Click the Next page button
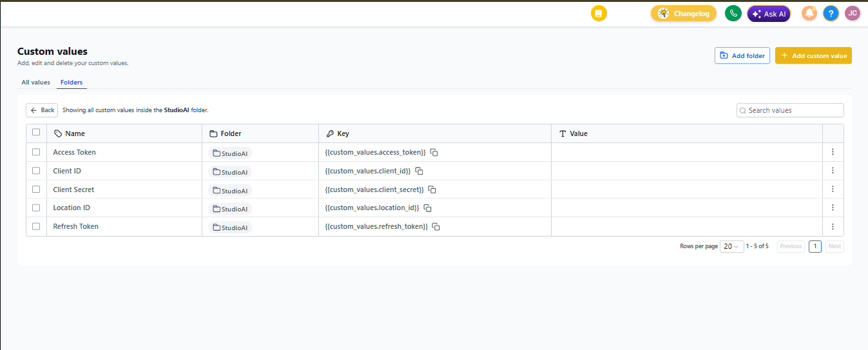The width and height of the screenshot is (868, 350). [x=834, y=246]
